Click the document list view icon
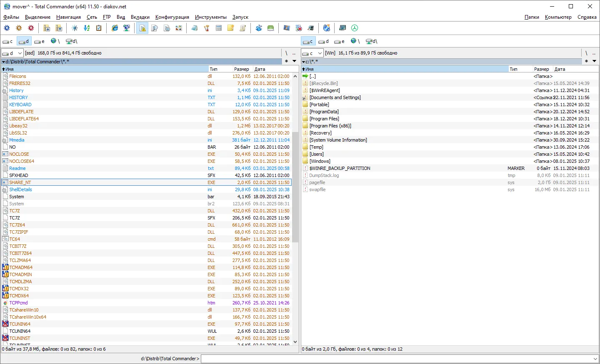The image size is (600, 364). [x=167, y=28]
